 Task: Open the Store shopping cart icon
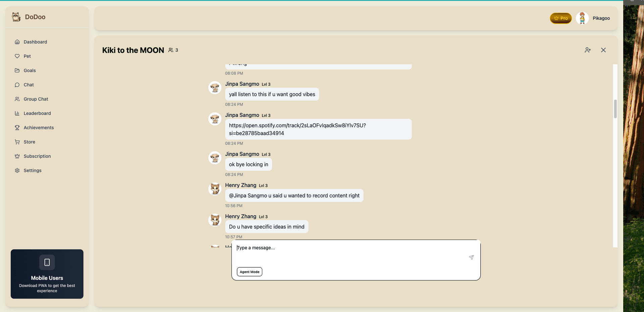[17, 142]
